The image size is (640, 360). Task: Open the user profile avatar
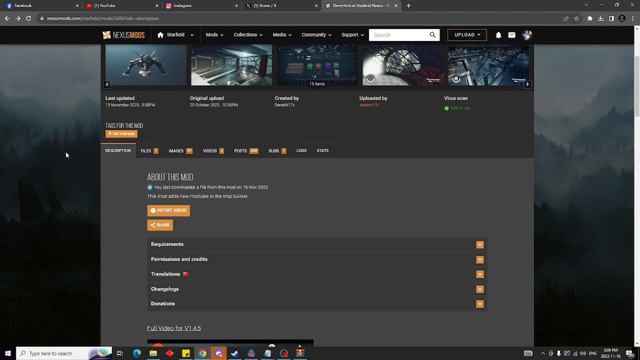pos(527,35)
